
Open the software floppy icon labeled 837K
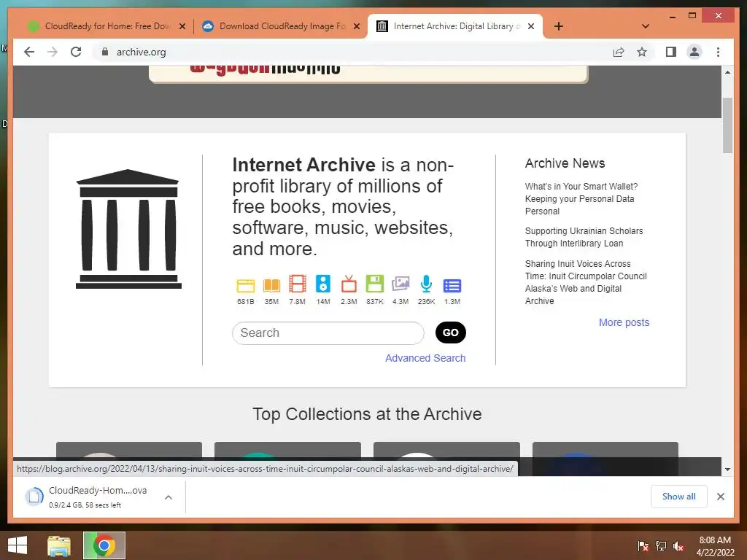374,284
